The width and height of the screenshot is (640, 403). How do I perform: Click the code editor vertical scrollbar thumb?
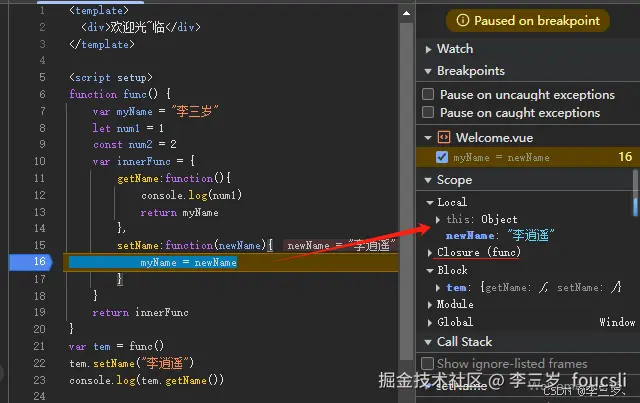(406, 191)
